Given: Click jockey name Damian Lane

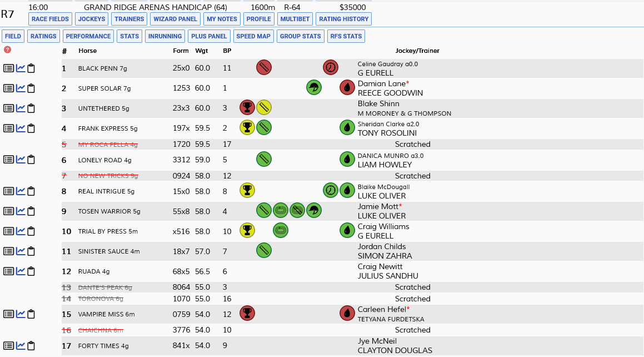Looking at the screenshot, I should (x=382, y=84).
